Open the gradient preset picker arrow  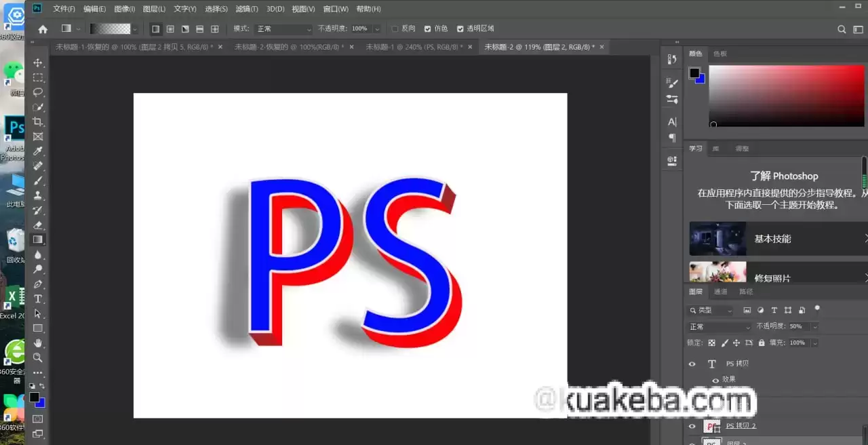(136, 29)
